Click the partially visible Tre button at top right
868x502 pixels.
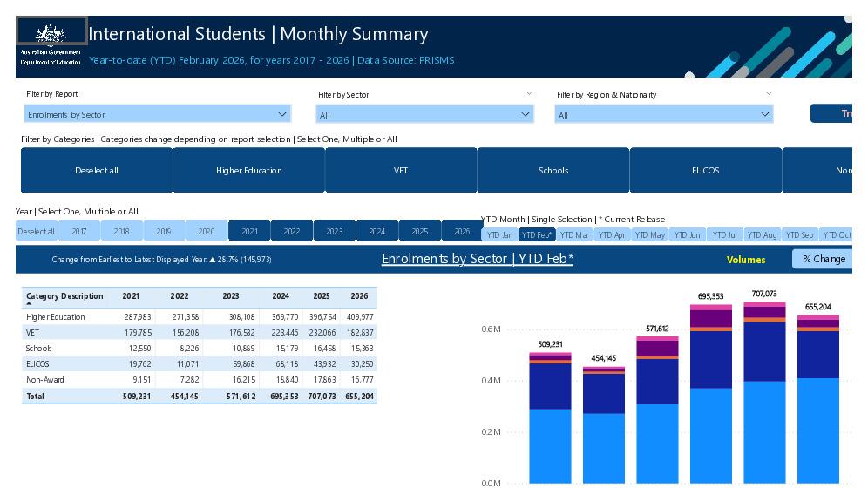tap(831, 113)
